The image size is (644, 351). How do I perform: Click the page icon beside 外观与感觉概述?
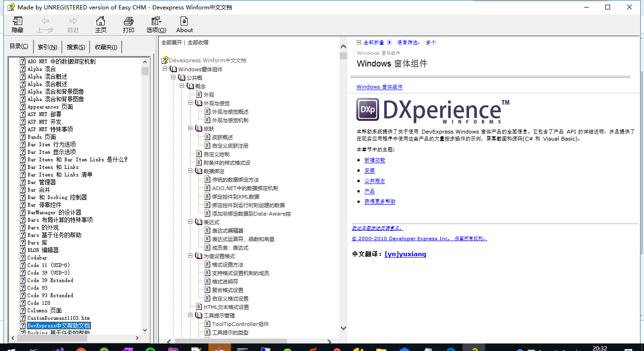(207, 112)
